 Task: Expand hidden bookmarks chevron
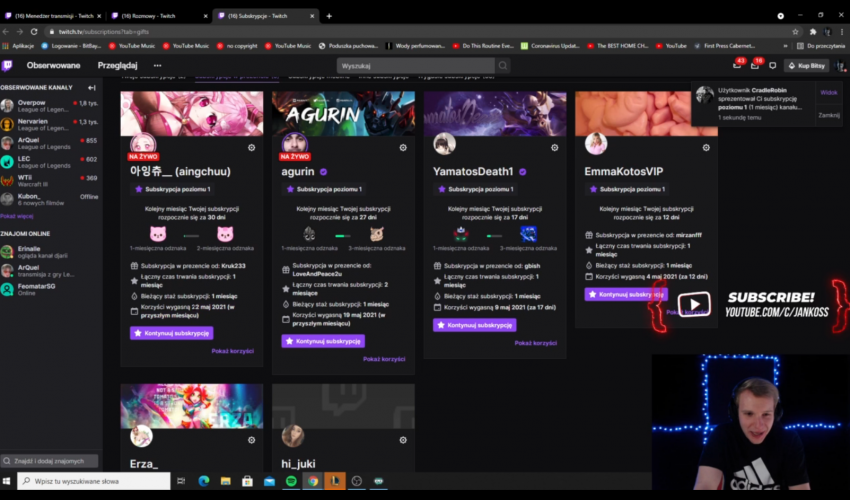pos(785,46)
